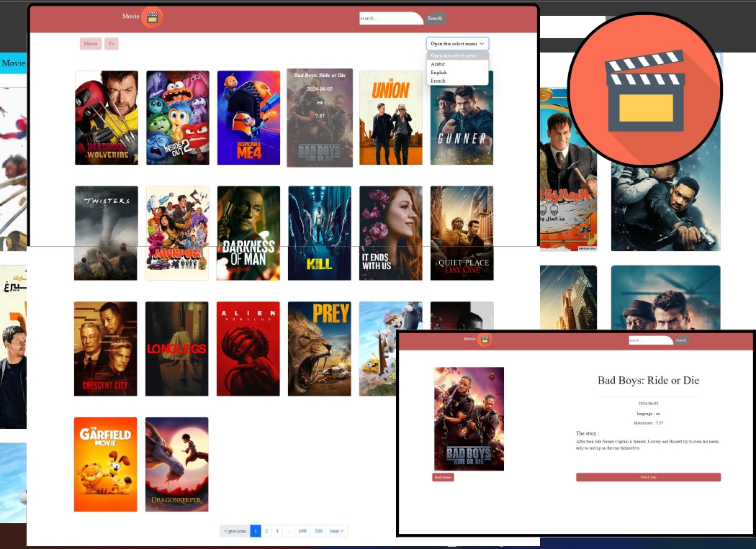Image resolution: width=756 pixels, height=549 pixels.
Task: Click the 'Back home' button
Action: 443,477
